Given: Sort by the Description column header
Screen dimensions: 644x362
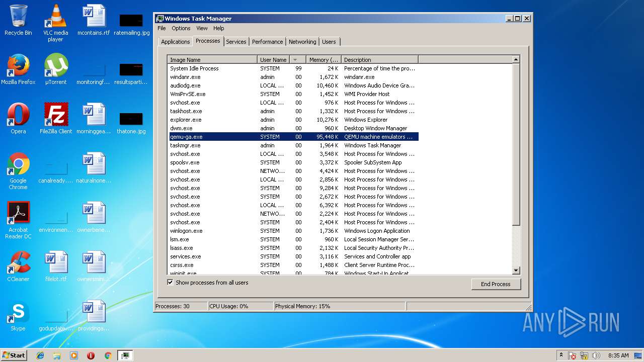Looking at the screenshot, I should (380, 60).
